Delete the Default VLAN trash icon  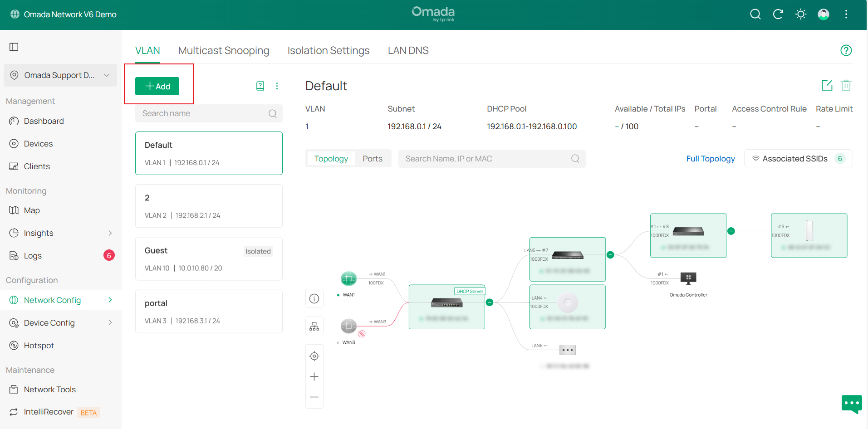846,85
